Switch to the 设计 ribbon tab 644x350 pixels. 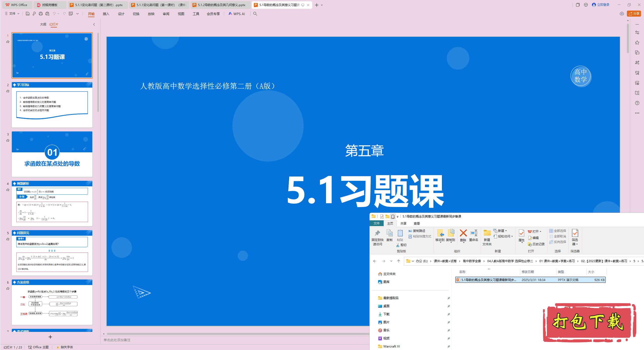pyautogui.click(x=121, y=14)
